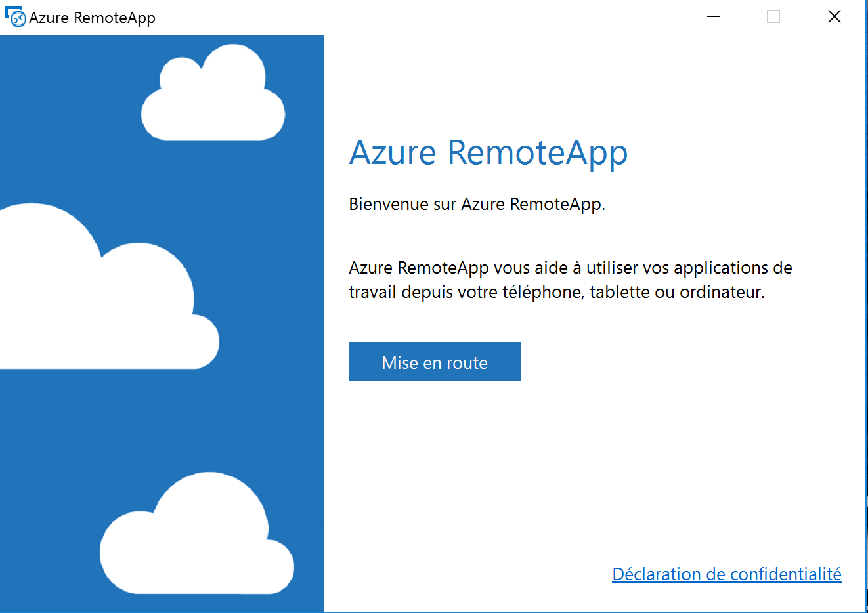868x613 pixels.
Task: Click the Azure RemoteApp title bar icon
Action: (15, 18)
